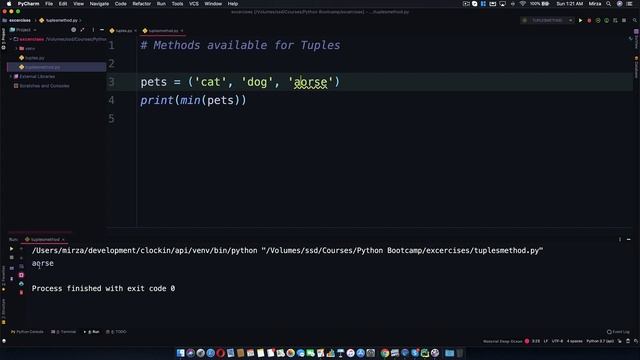
Task: Hide the Run panel with the minus icon
Action: coord(629,240)
